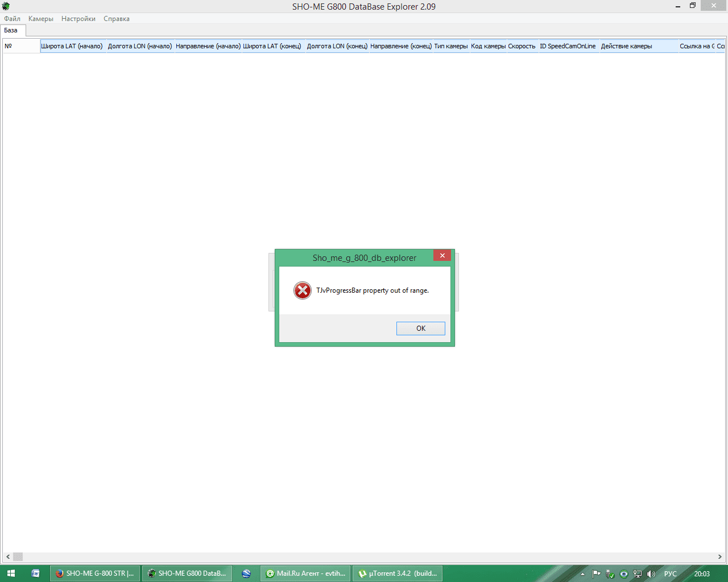Click left arrow of horizontal scrollbar
This screenshot has height=582, width=728.
8,557
